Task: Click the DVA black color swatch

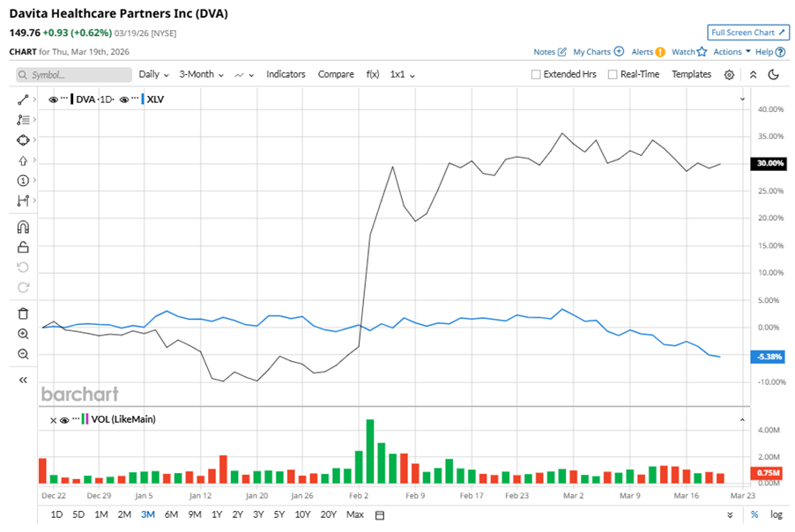Action: pos(72,100)
